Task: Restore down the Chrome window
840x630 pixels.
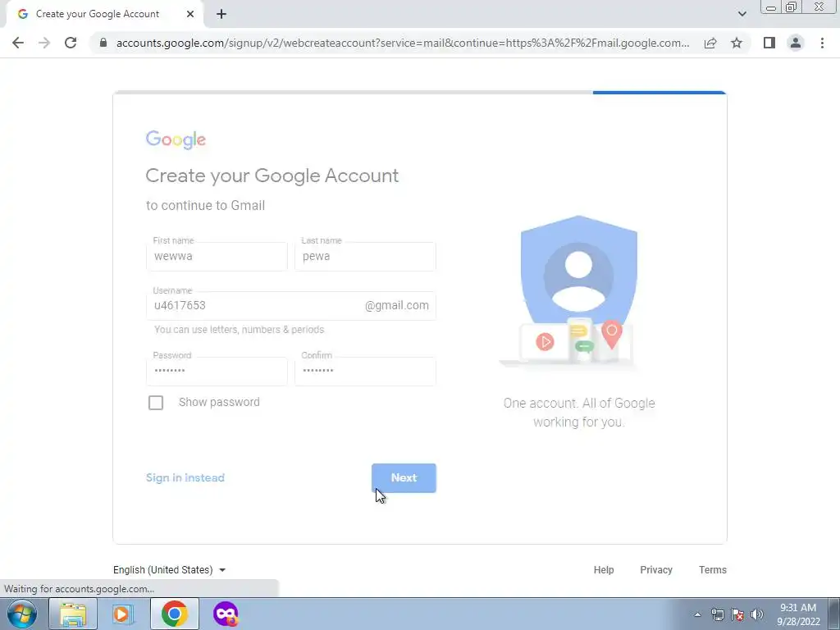Action: click(792, 7)
